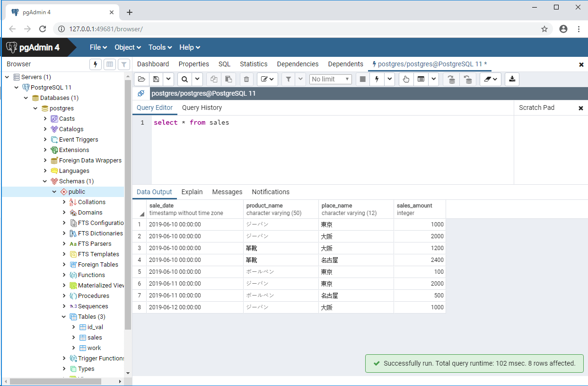588x386 pixels.
Task: Open the Explain results tab
Action: 192,192
